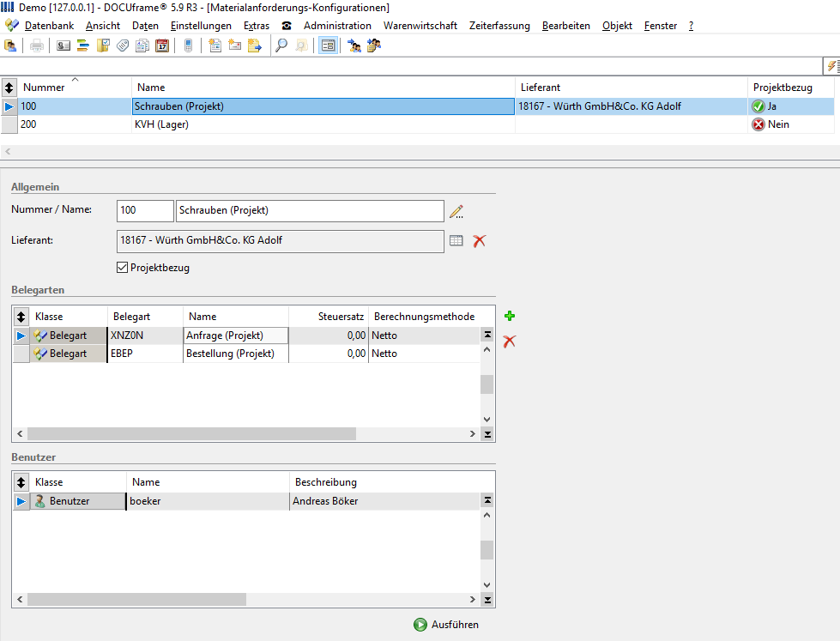Select the boeker user cell
Viewport: 840px width, 641px height.
(208, 501)
